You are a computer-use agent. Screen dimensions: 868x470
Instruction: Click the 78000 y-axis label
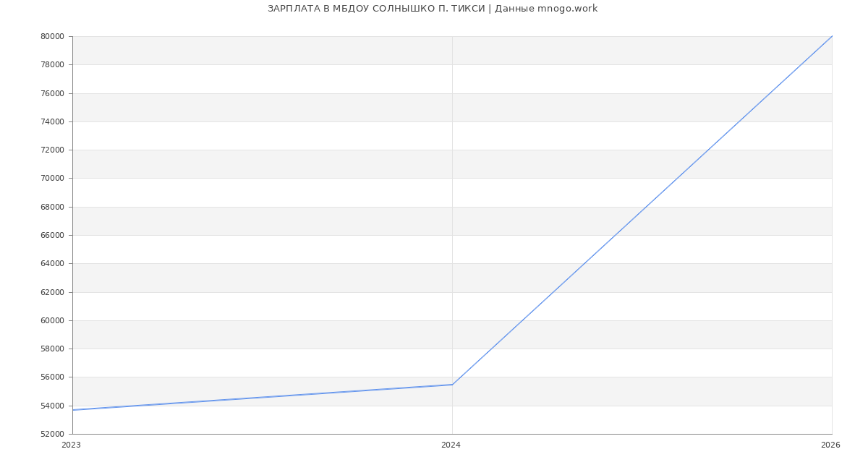(x=52, y=65)
